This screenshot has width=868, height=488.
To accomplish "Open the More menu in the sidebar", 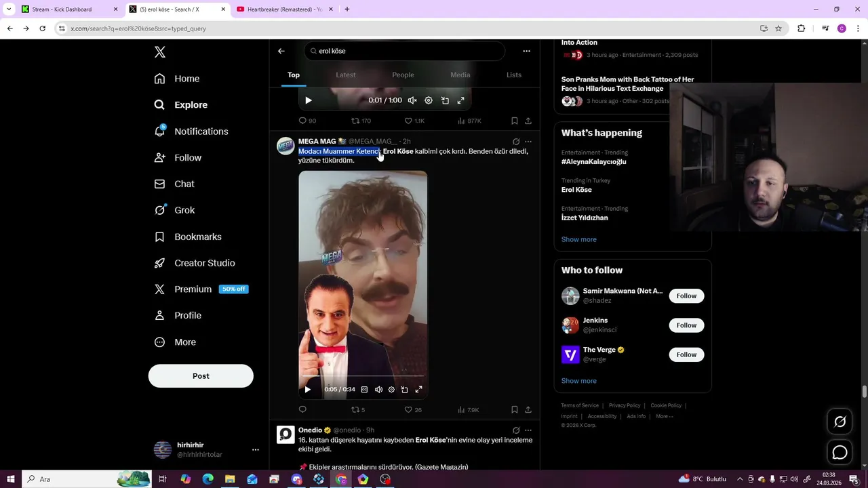I will click(174, 342).
